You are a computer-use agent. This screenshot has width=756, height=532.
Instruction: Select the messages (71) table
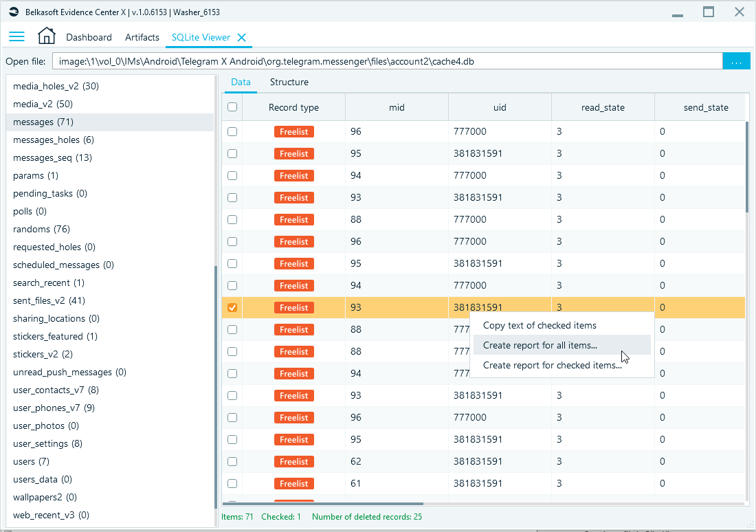click(x=109, y=122)
